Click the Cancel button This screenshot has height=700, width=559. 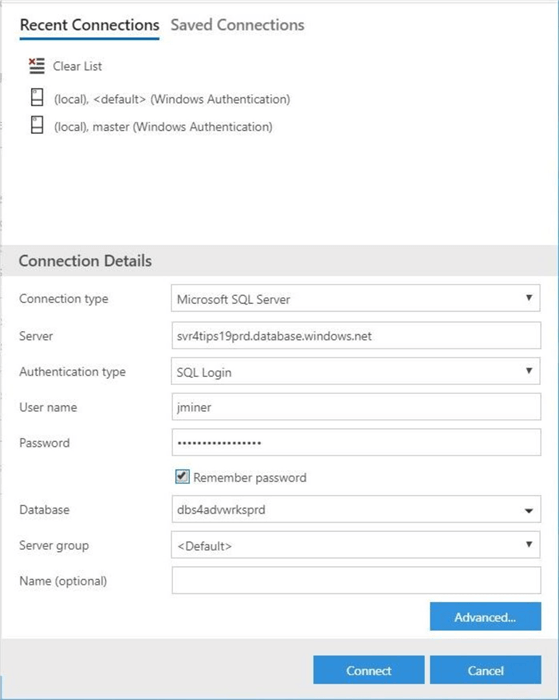pyautogui.click(x=485, y=670)
